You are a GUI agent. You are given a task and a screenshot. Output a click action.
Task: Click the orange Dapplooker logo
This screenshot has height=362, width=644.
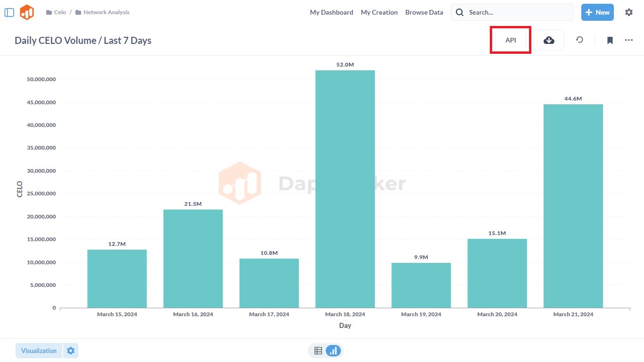[x=27, y=12]
